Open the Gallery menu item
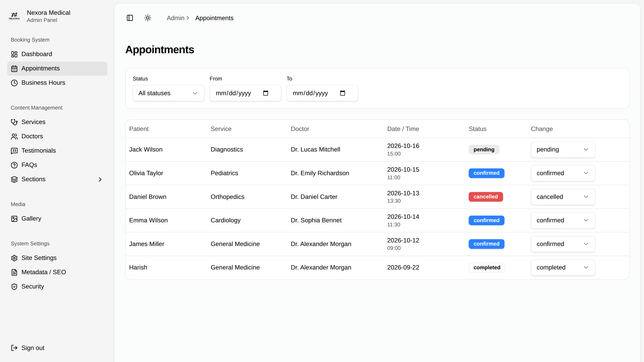 (57, 219)
